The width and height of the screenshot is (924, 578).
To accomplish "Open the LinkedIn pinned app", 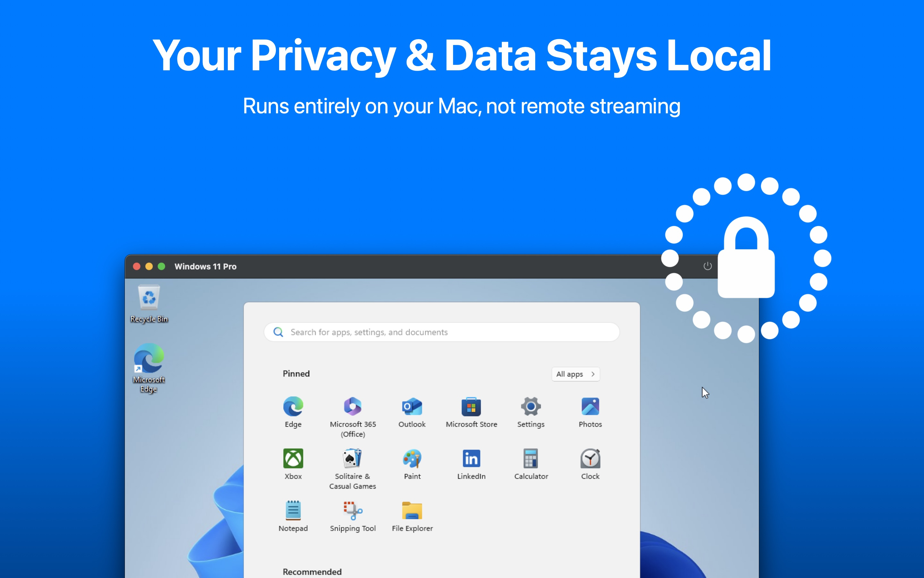I will [x=471, y=464].
